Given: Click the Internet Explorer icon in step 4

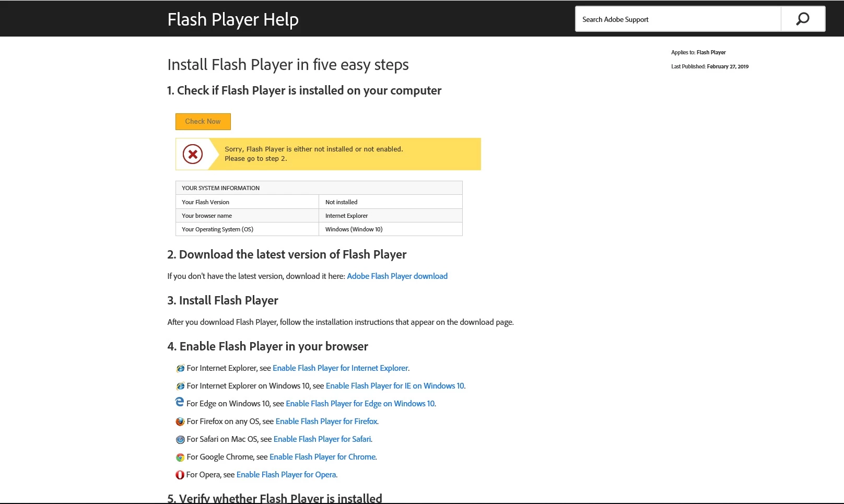Looking at the screenshot, I should pos(180,368).
